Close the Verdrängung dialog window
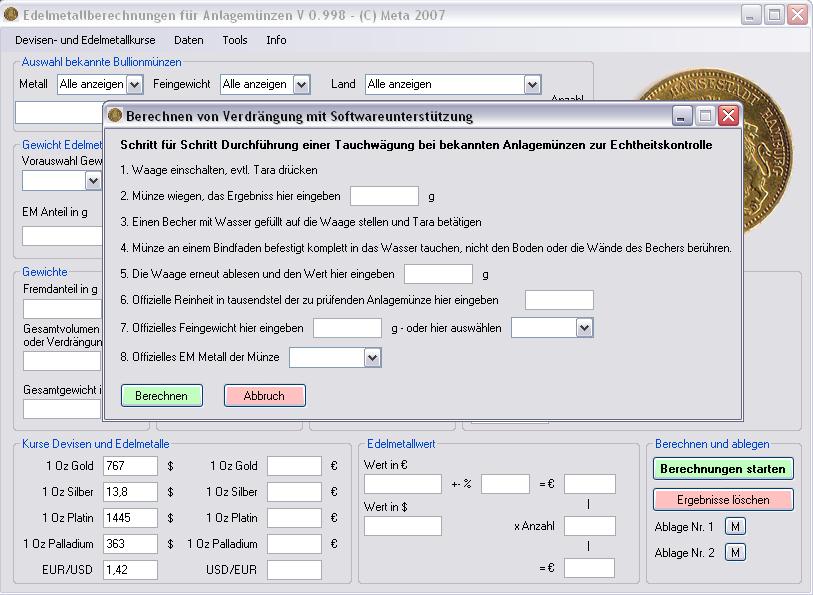This screenshot has height=595, width=813. pyautogui.click(x=728, y=116)
